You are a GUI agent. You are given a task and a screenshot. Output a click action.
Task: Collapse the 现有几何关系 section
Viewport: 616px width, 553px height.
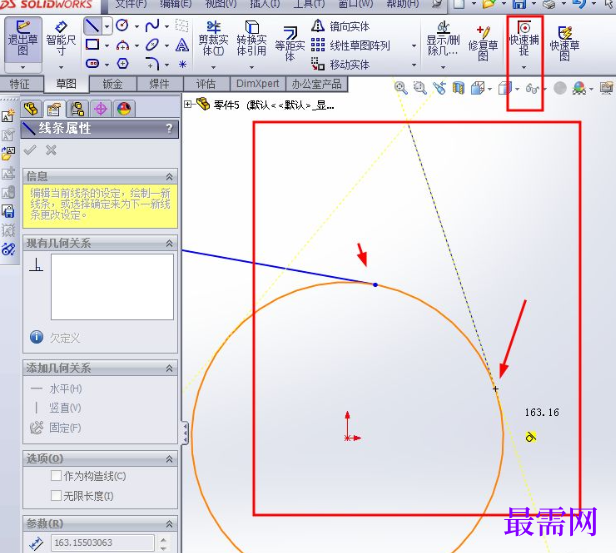click(169, 243)
